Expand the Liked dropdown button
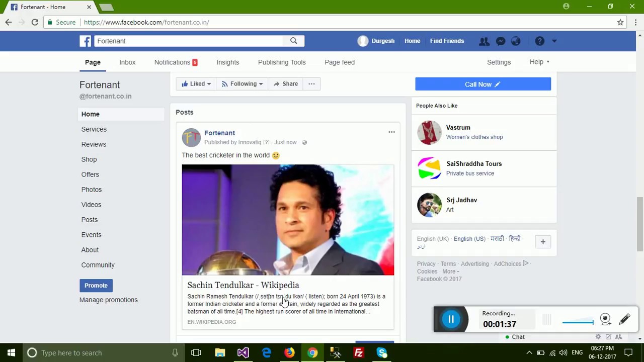 [x=196, y=84]
